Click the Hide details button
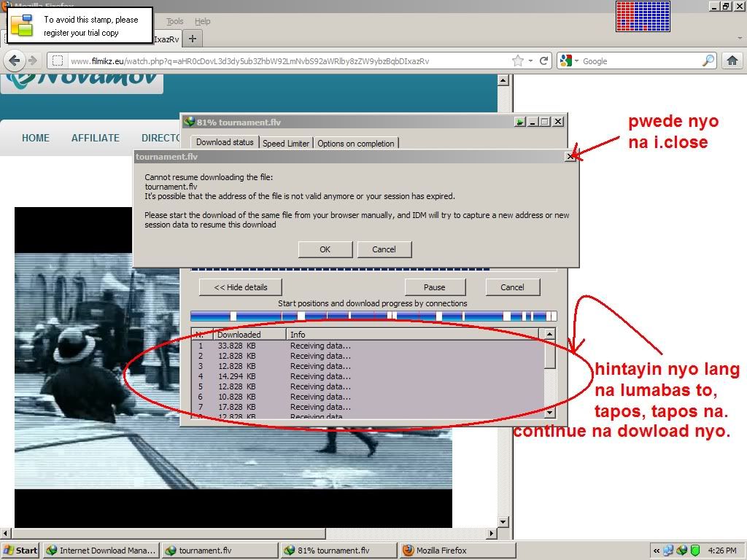This screenshot has height=560, width=747. click(x=240, y=287)
